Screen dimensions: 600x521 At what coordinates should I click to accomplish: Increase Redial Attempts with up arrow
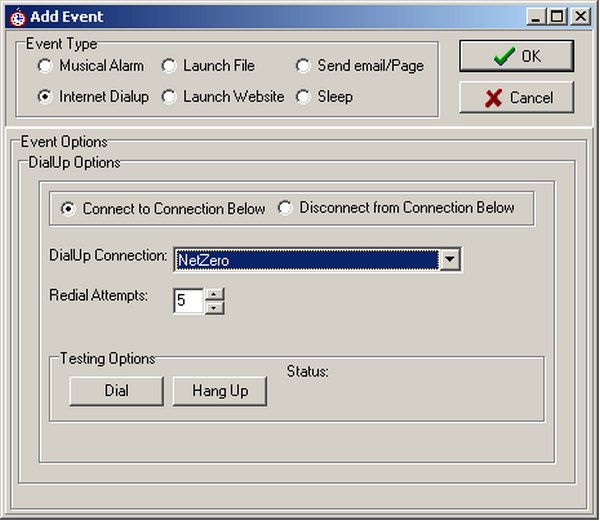click(x=214, y=295)
